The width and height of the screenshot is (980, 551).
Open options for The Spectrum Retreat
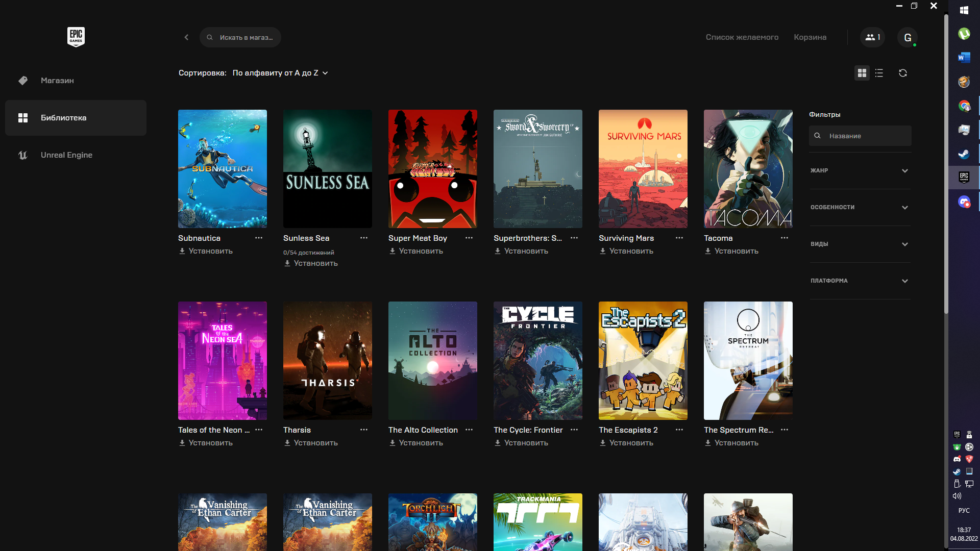point(785,430)
